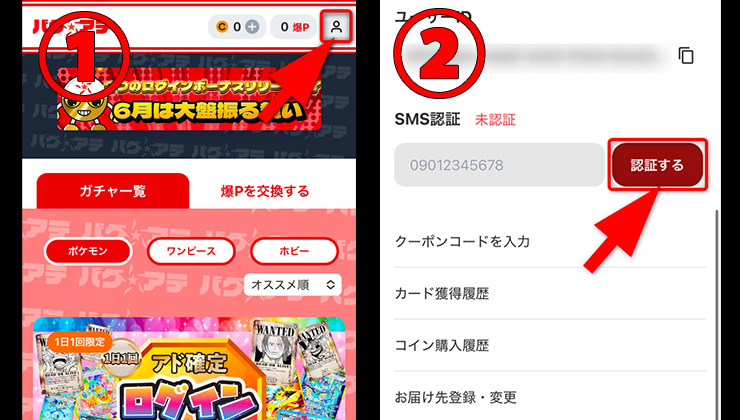
Task: Focus the SMS phone number field
Action: click(499, 165)
